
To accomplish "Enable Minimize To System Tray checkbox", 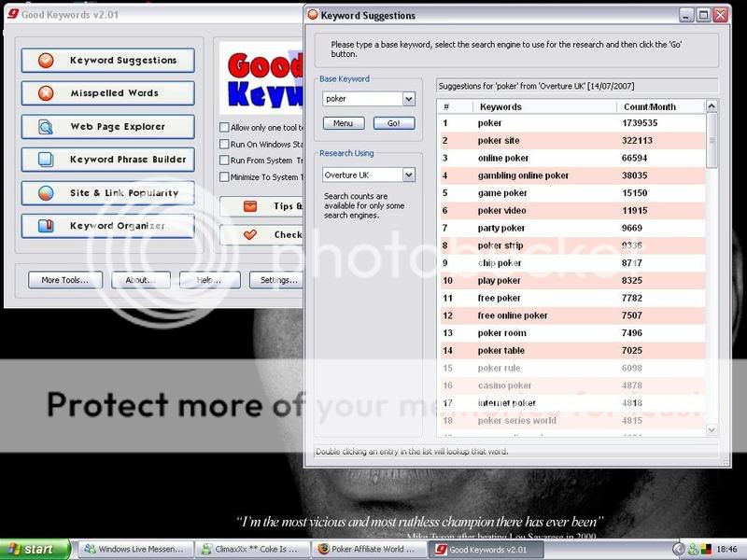I will coord(224,176).
